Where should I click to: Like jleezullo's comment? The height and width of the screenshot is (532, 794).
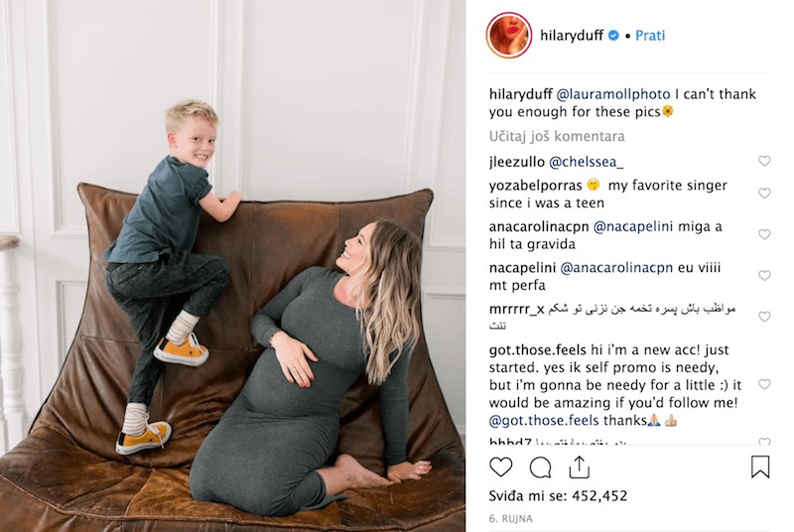(764, 161)
